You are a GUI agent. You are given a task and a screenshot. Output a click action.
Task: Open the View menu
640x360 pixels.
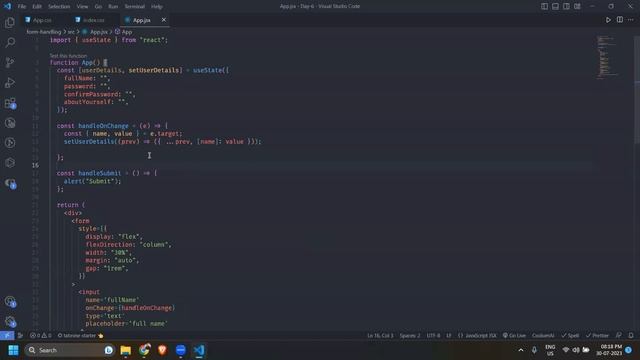pos(82,7)
